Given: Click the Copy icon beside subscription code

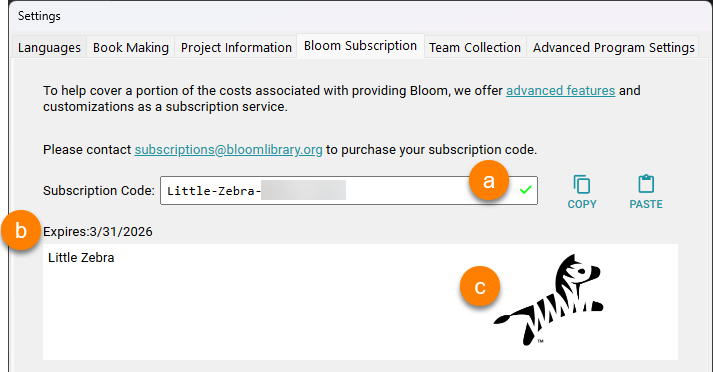Looking at the screenshot, I should (x=582, y=185).
